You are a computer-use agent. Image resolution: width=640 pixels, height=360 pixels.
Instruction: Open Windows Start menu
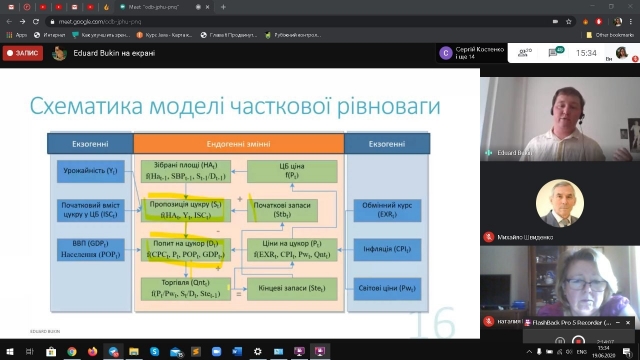point(9,351)
